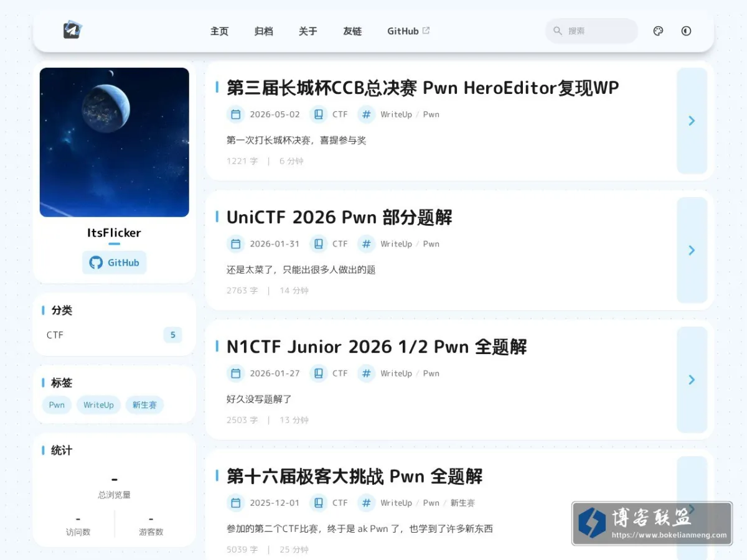Click the hashtag tag icon on the UniCTF post
This screenshot has width=747, height=560.
[367, 244]
